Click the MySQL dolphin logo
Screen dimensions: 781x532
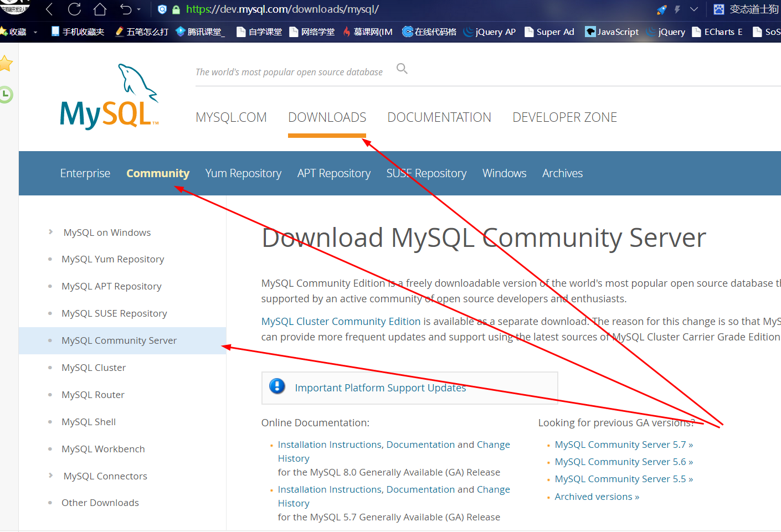(110, 96)
